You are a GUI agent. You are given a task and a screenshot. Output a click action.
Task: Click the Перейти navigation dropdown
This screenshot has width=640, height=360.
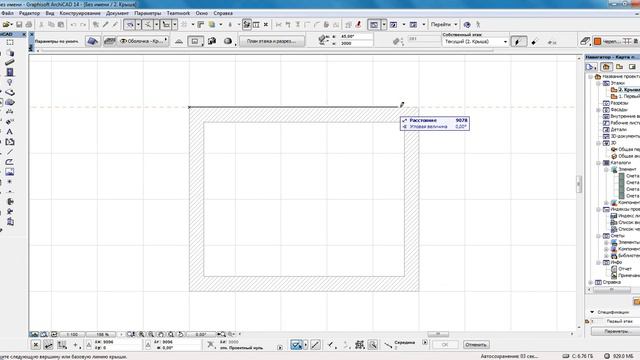tap(444, 25)
